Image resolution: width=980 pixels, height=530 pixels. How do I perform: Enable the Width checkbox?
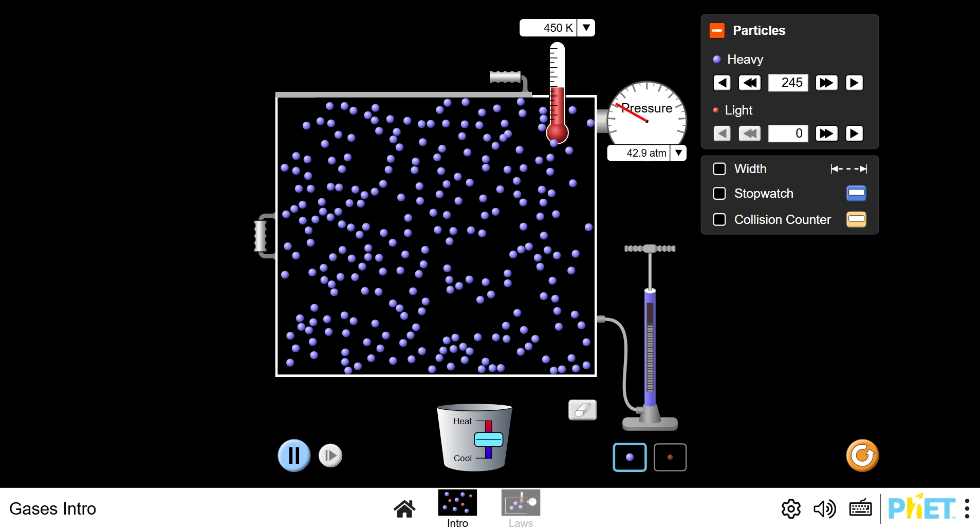[719, 169]
